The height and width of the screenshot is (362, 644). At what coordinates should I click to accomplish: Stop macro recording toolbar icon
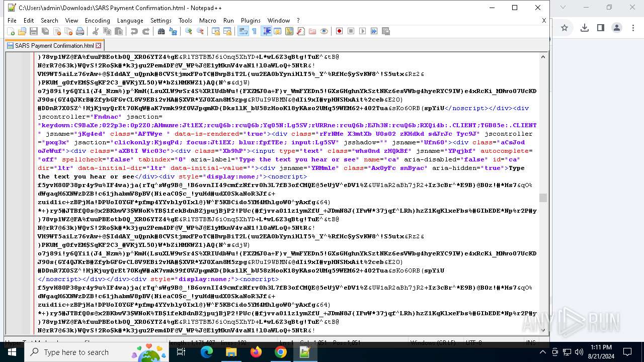point(351,31)
